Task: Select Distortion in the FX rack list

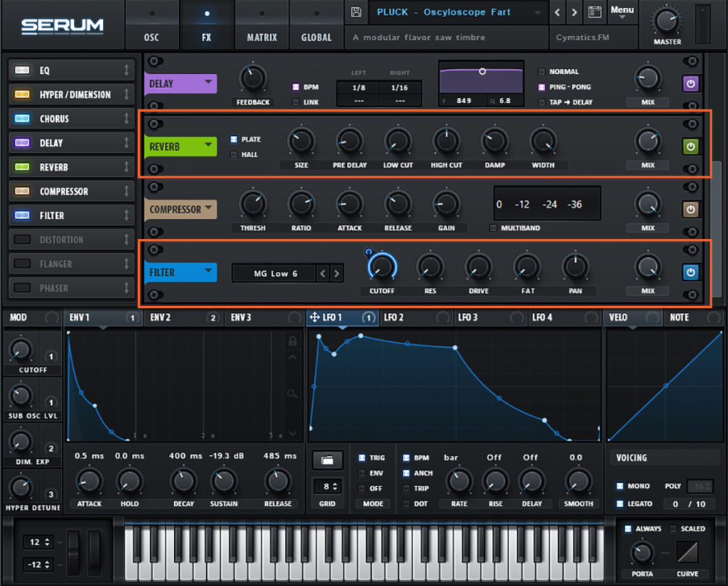Action: coord(72,240)
